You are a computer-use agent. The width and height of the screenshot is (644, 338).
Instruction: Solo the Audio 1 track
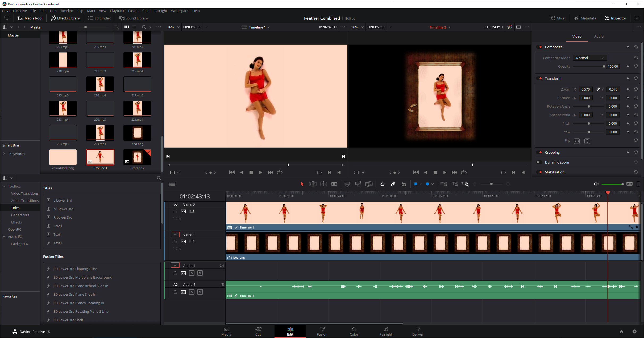[x=192, y=273]
